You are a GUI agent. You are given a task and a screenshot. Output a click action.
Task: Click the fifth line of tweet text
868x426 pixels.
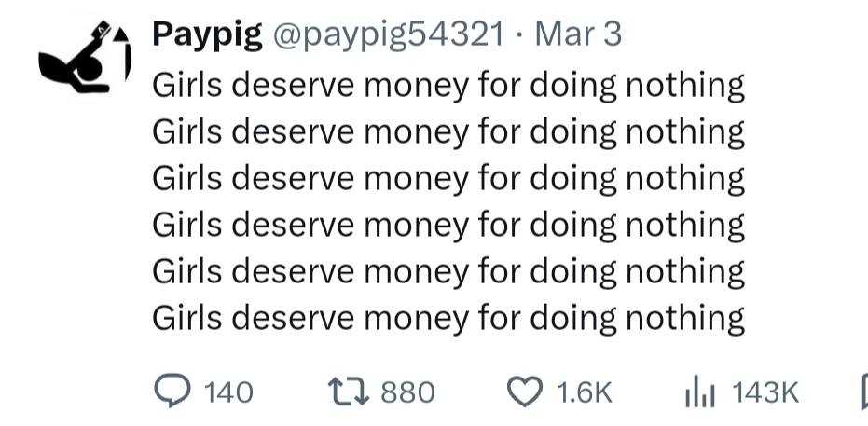(448, 271)
